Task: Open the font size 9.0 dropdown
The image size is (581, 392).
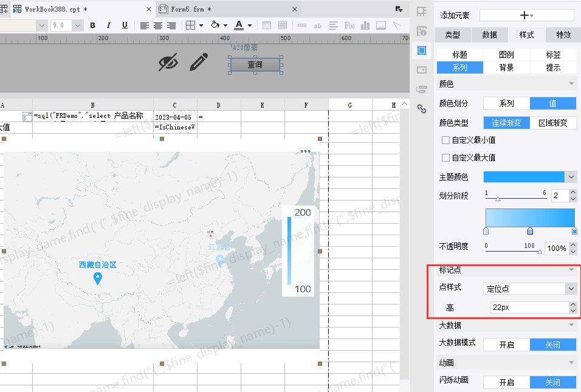Action: [77, 26]
